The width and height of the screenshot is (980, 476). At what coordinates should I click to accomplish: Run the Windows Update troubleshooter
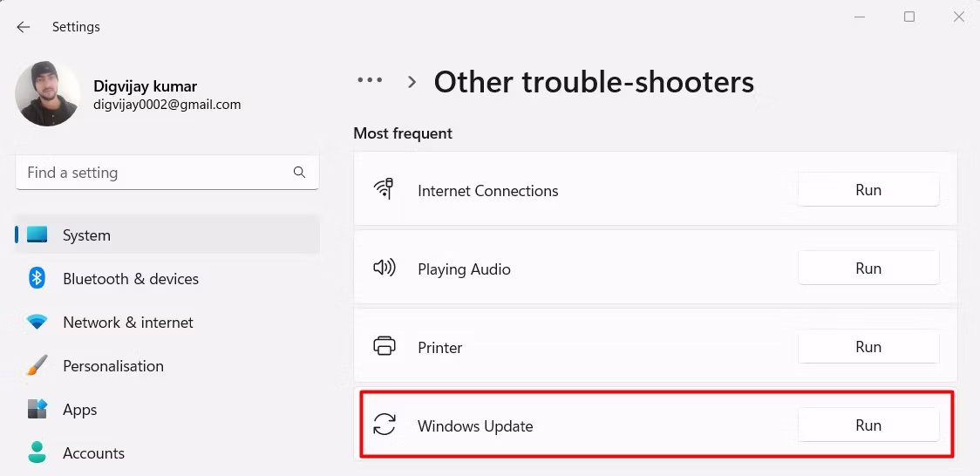click(868, 425)
